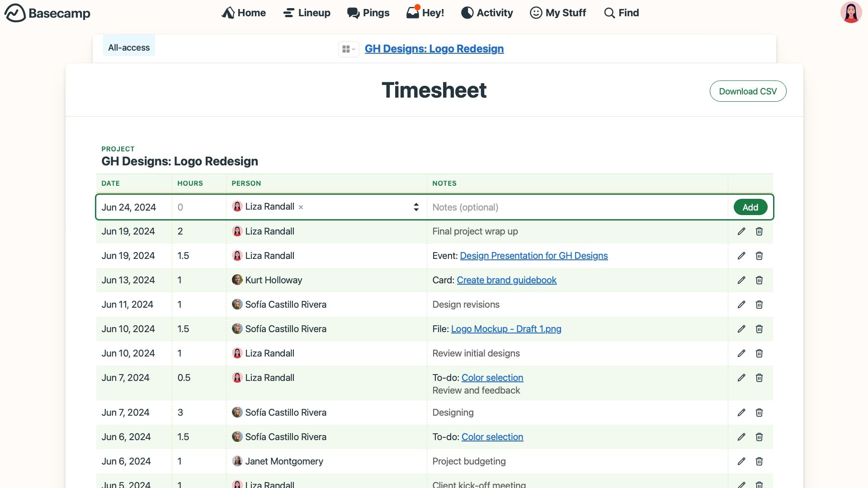
Task: Expand the person selector arrows in the new entry row
Action: (x=416, y=207)
